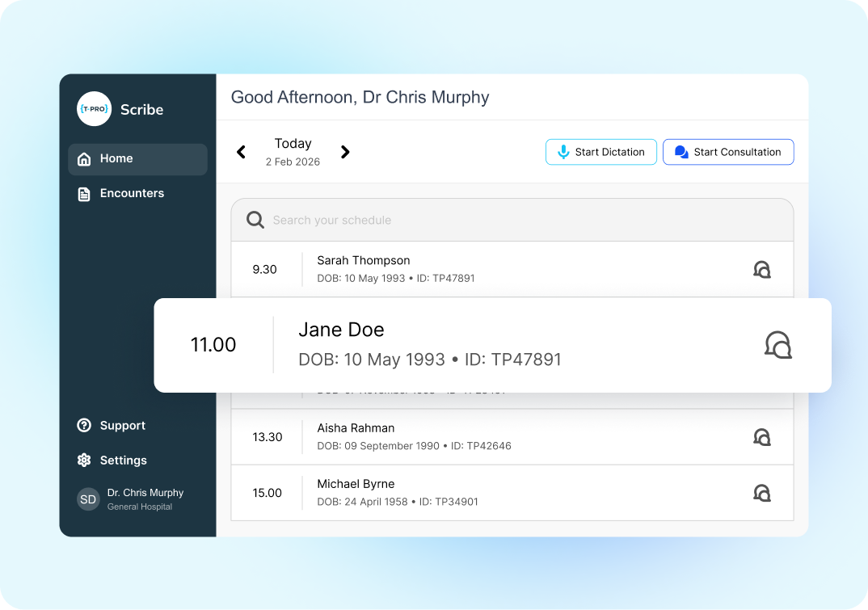Click the Start Dictation button
This screenshot has height=610, width=868.
tap(601, 152)
